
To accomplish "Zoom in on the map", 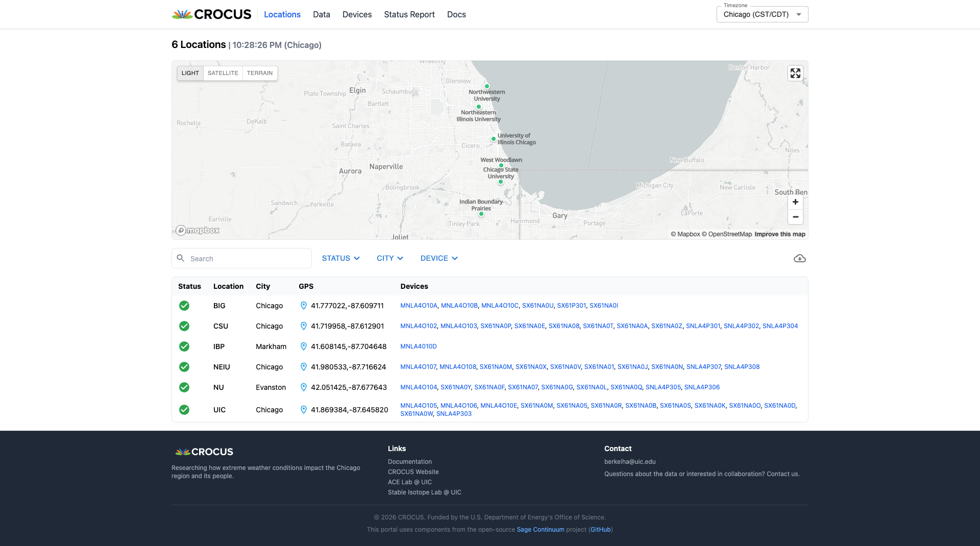I will point(795,202).
